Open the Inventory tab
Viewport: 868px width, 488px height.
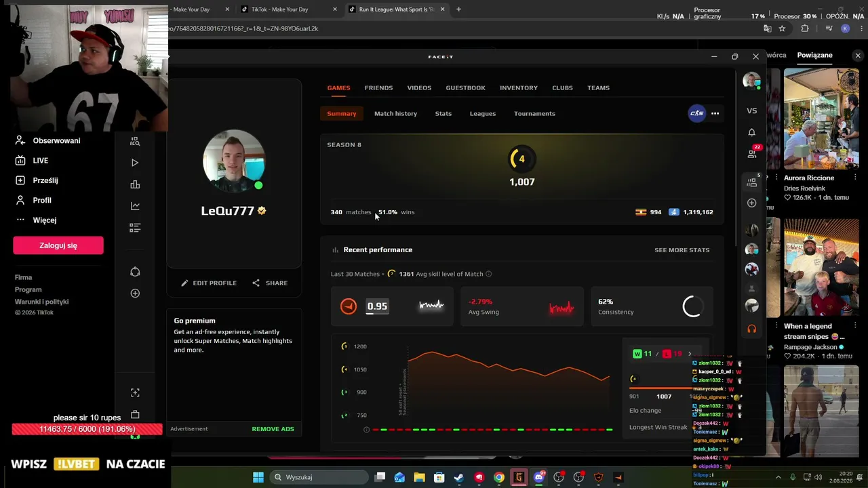(x=519, y=87)
